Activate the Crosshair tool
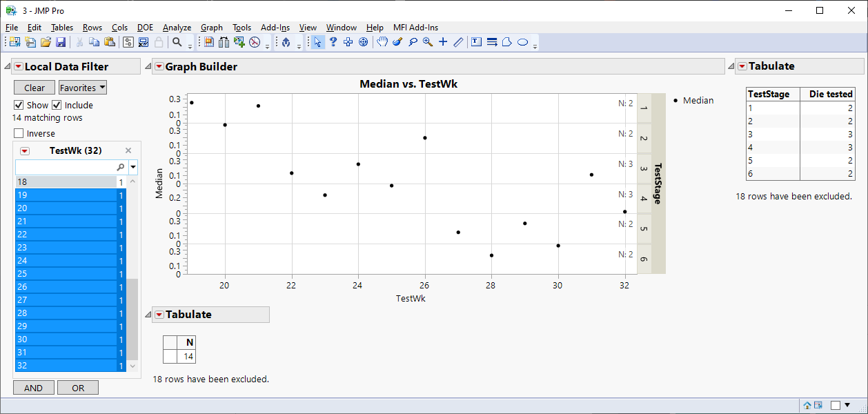 coord(442,42)
